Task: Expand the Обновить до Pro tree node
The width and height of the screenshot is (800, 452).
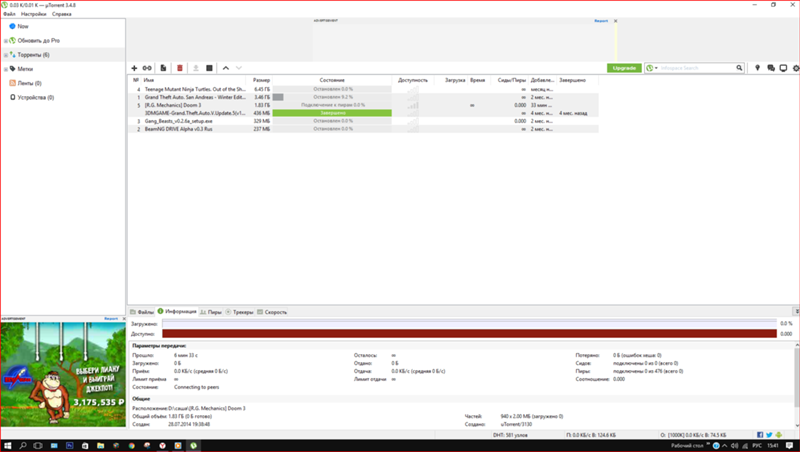Action: (6, 40)
